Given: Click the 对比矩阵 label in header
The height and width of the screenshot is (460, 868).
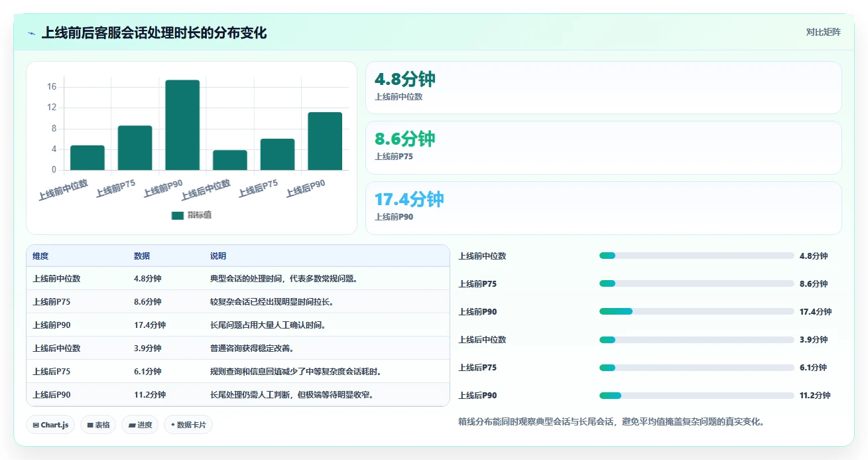Looking at the screenshot, I should coord(823,33).
